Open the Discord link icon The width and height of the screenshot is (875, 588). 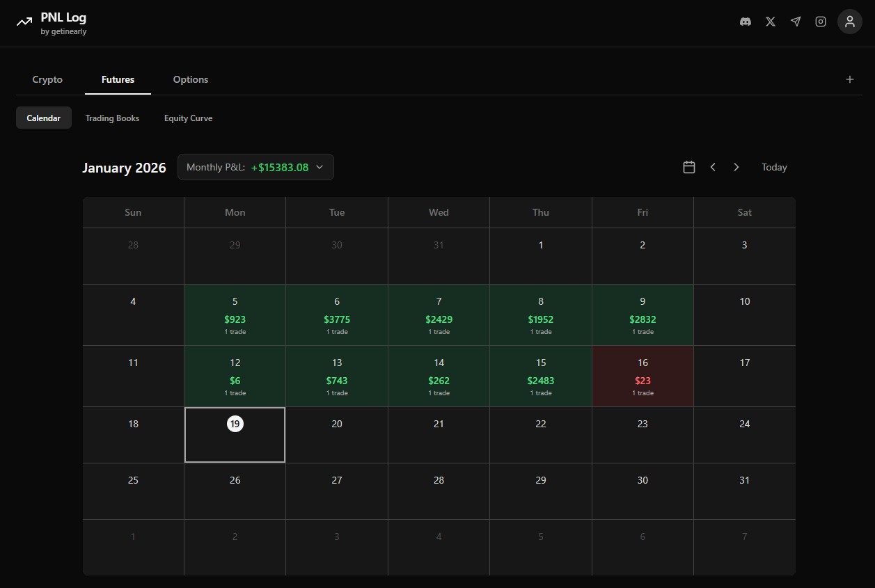[745, 22]
